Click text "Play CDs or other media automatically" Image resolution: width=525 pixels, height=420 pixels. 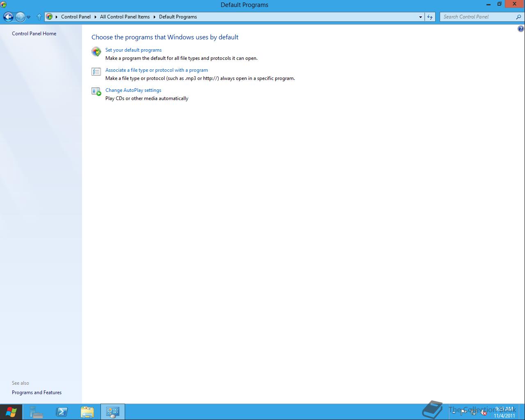[147, 98]
